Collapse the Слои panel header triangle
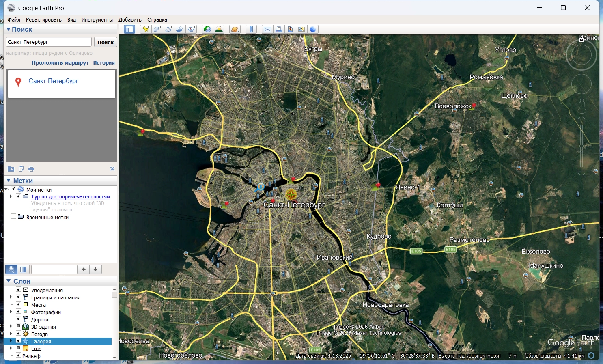Viewport: 603px width, 364px height. point(8,281)
